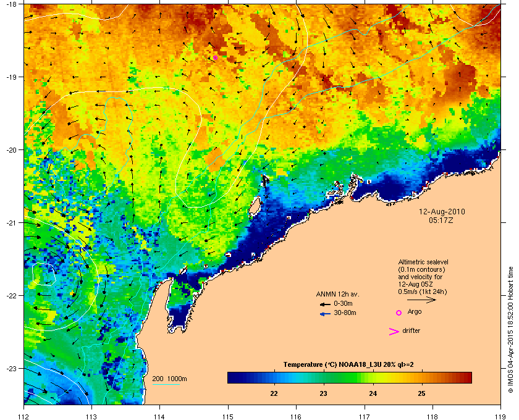
Task: Click the '0.5m/s (1kt 24h)' scale text
Action: [x=423, y=292]
